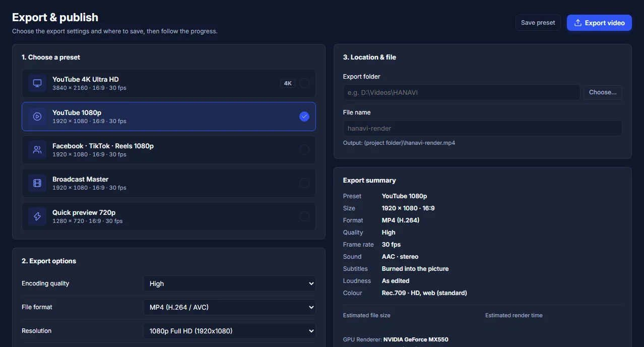Image resolution: width=644 pixels, height=347 pixels.
Task: Click the Estimated file size label
Action: point(367,315)
